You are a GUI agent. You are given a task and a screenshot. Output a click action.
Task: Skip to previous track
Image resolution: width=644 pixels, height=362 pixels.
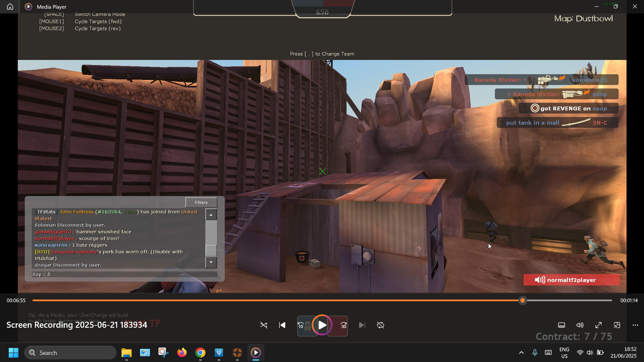282,325
